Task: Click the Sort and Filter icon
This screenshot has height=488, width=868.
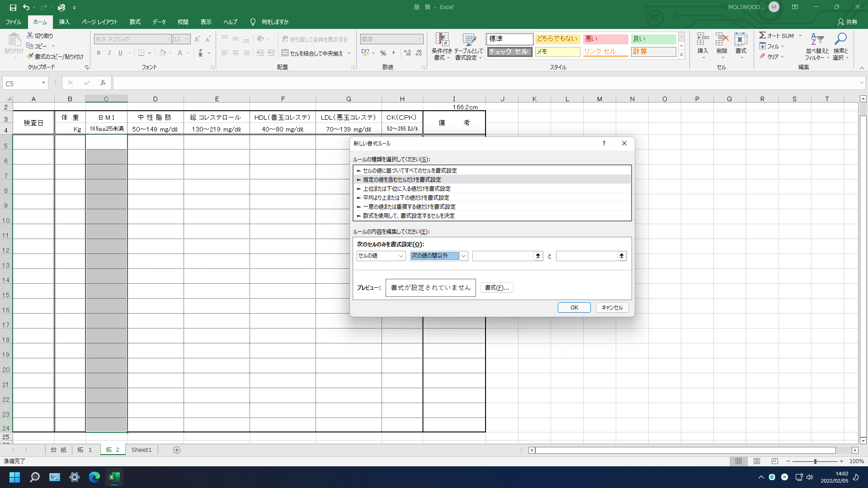Action: pyautogui.click(x=817, y=40)
